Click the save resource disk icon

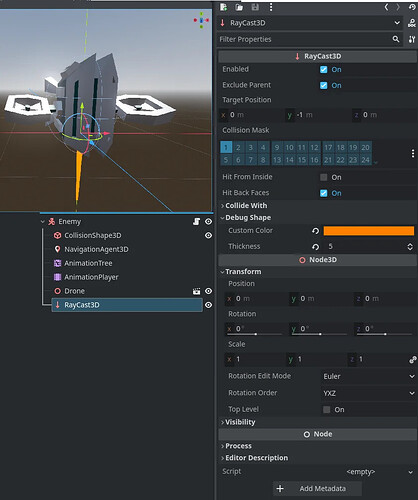(x=255, y=7)
